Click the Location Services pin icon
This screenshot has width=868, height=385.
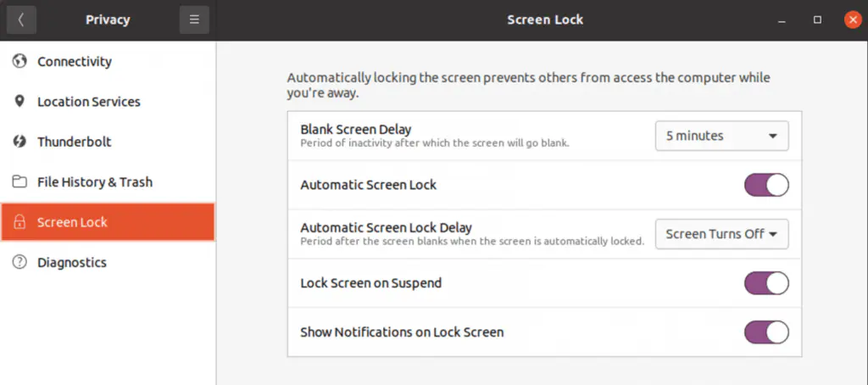coord(19,102)
